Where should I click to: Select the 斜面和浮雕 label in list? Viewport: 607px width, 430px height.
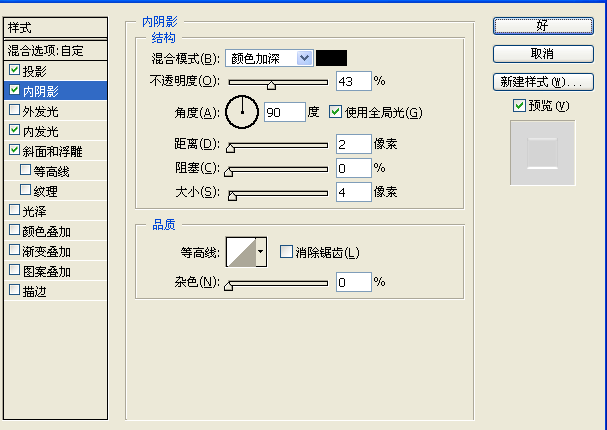point(52,151)
